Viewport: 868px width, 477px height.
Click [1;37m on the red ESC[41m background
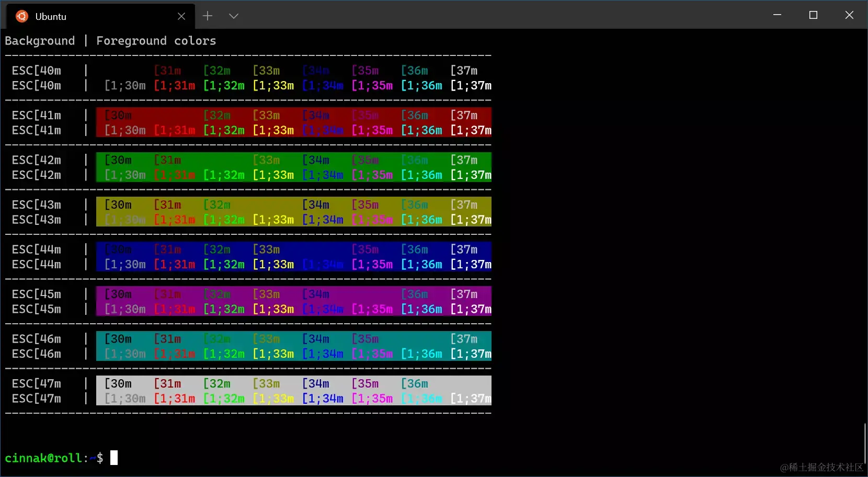click(x=471, y=130)
